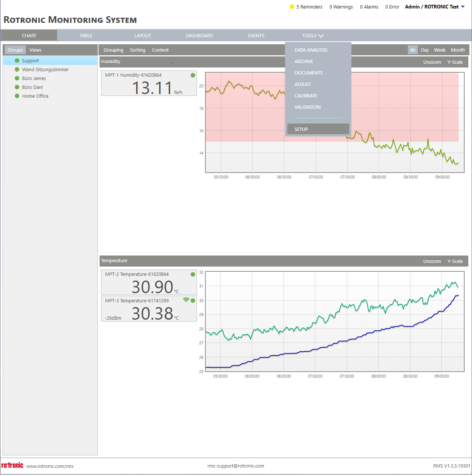Open the Sorting options
This screenshot has height=476, width=472.
point(138,50)
